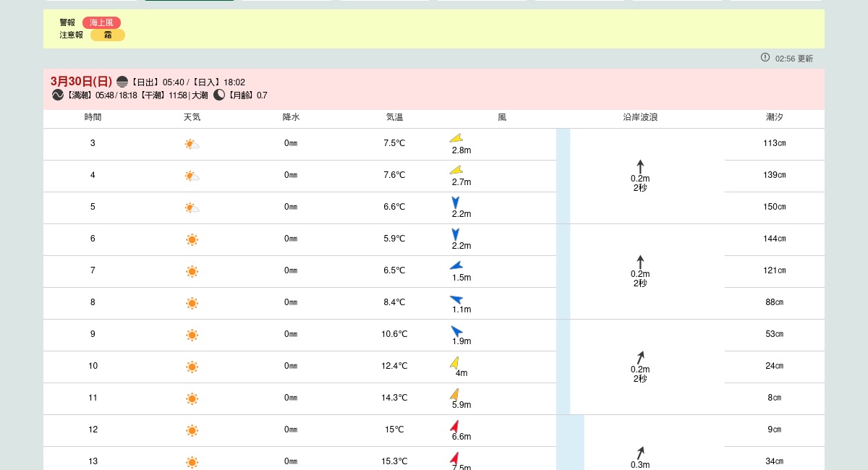868x470 pixels.
Task: Select the 沿岸波浪 column header
Action: point(640,117)
